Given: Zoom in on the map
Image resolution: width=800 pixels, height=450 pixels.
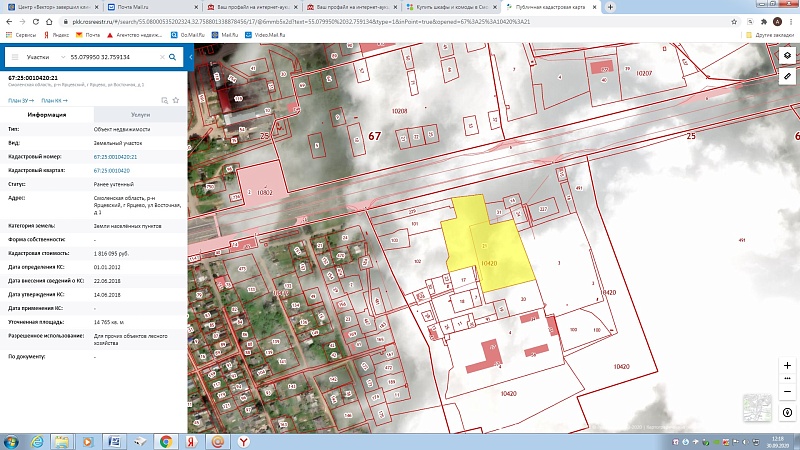Looking at the screenshot, I should [x=788, y=366].
